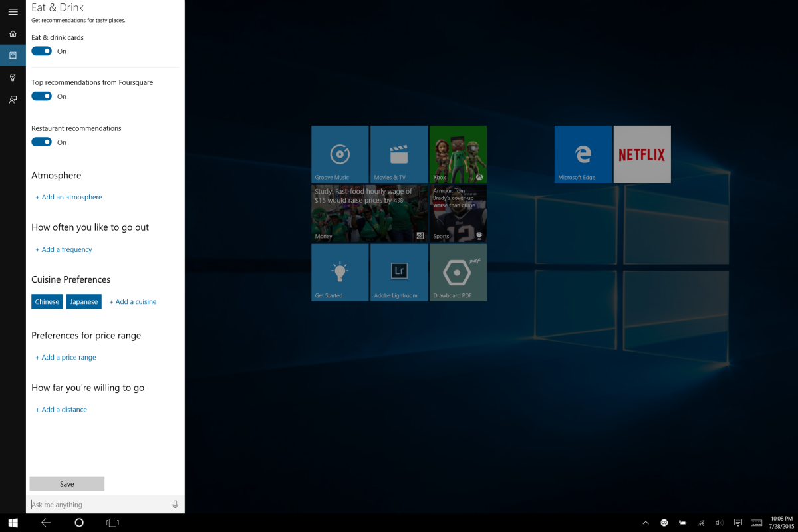Viewport: 798px width, 532px height.
Task: Open the Money news live tile
Action: pos(369,213)
